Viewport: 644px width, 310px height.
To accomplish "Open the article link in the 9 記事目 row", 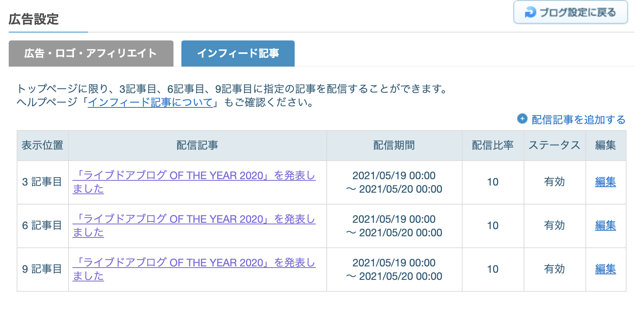I will click(194, 269).
